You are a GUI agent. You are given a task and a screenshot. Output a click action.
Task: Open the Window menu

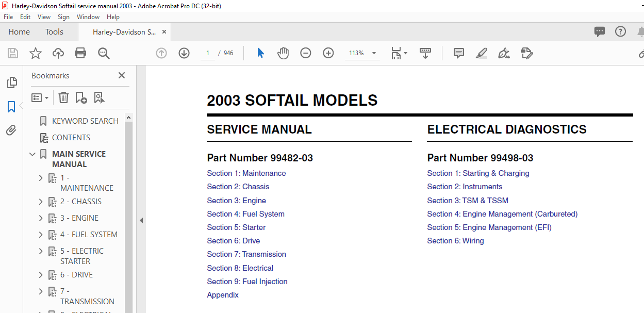click(88, 17)
